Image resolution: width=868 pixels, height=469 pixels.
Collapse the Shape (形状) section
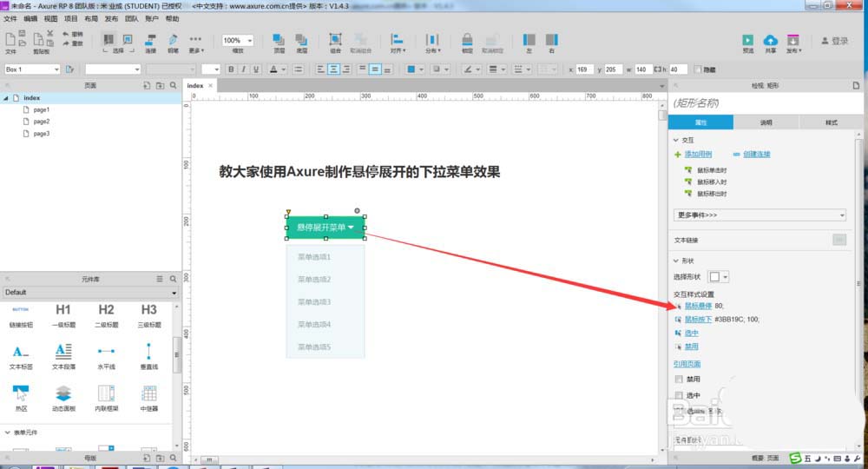pos(676,261)
